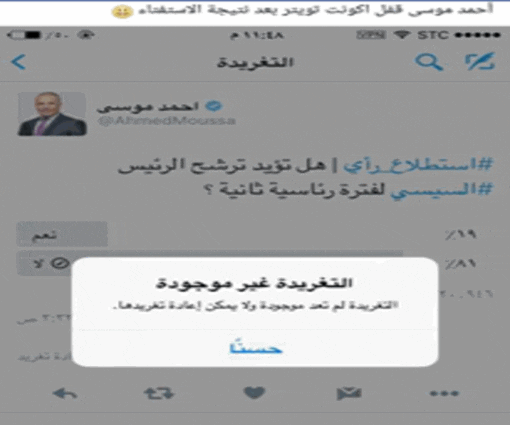
Task: Tap the envelope share icon
Action: [349, 393]
